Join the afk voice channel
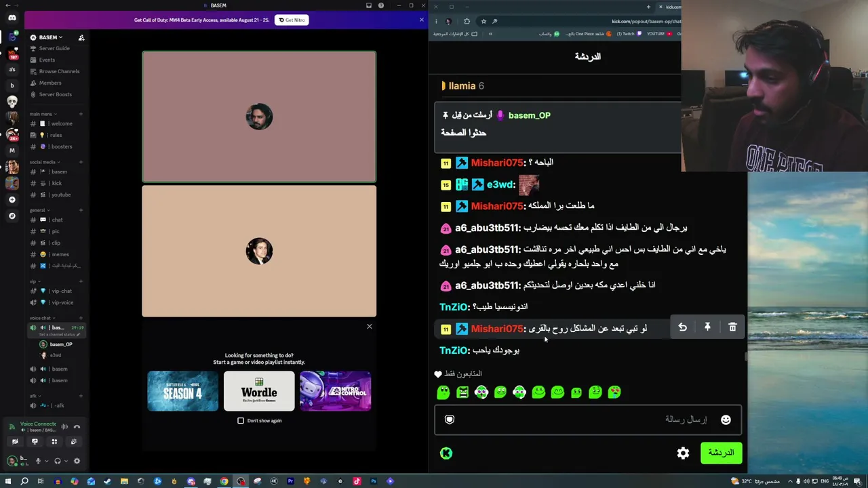 pyautogui.click(x=56, y=405)
